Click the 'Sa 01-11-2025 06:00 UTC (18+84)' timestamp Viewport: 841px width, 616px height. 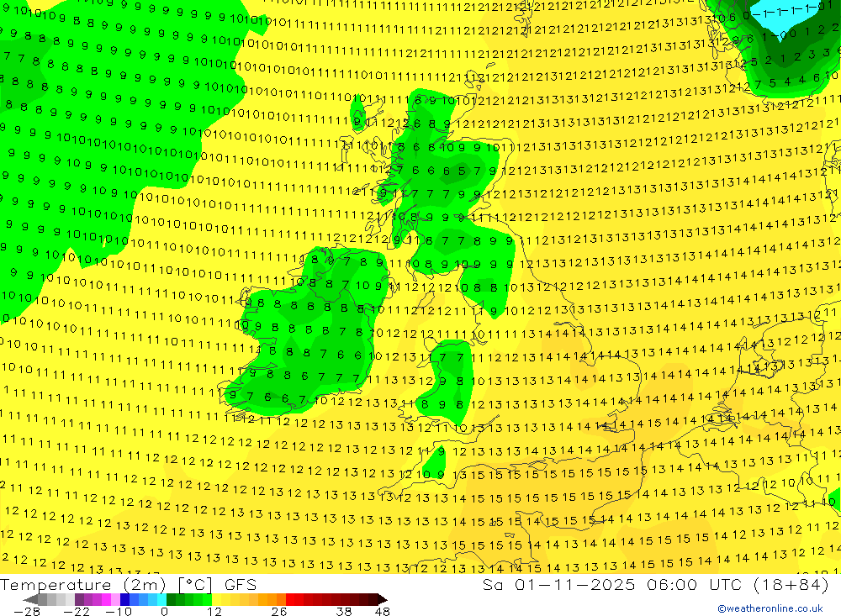[x=655, y=584]
